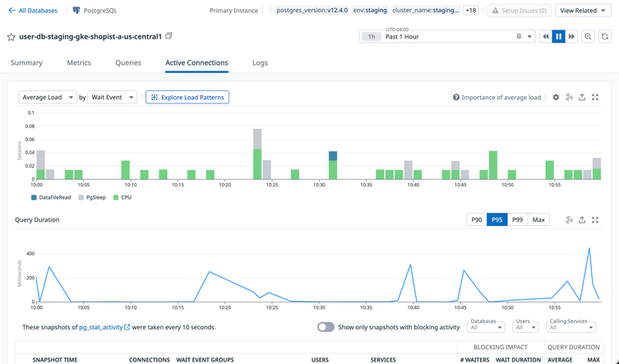619x364 pixels.
Task: Click the Explore Load Patterns button
Action: tap(187, 97)
